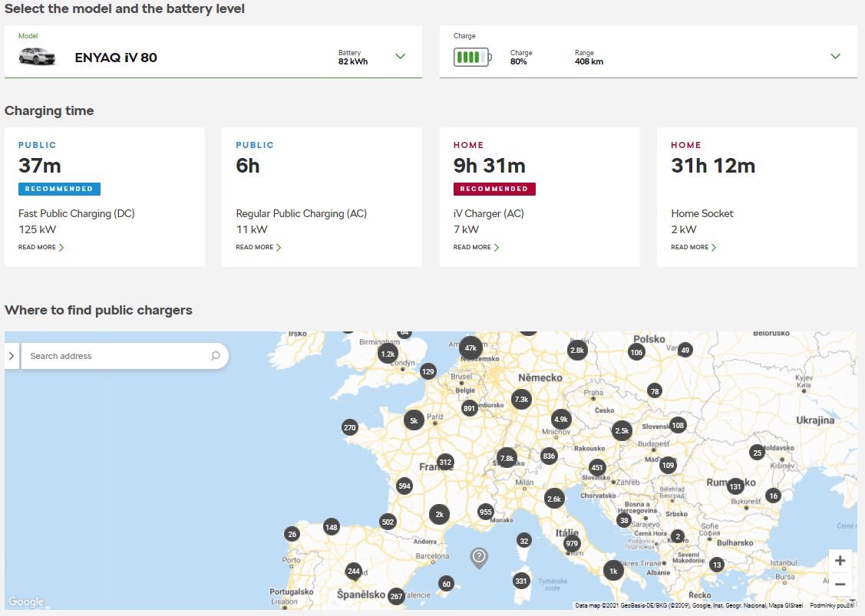
Task: Click the question mark map pin
Action: pos(479,558)
